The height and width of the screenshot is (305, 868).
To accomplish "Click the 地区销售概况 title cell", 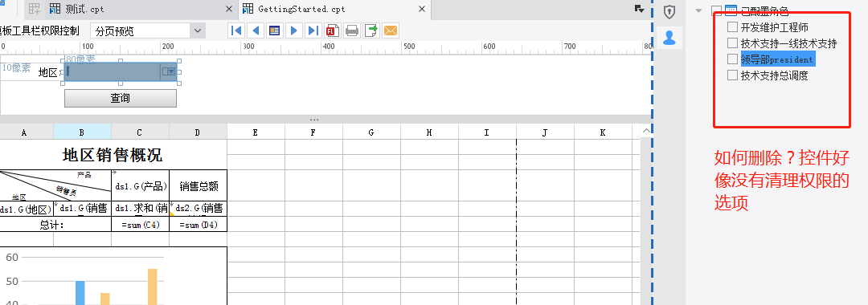I will pos(113,155).
